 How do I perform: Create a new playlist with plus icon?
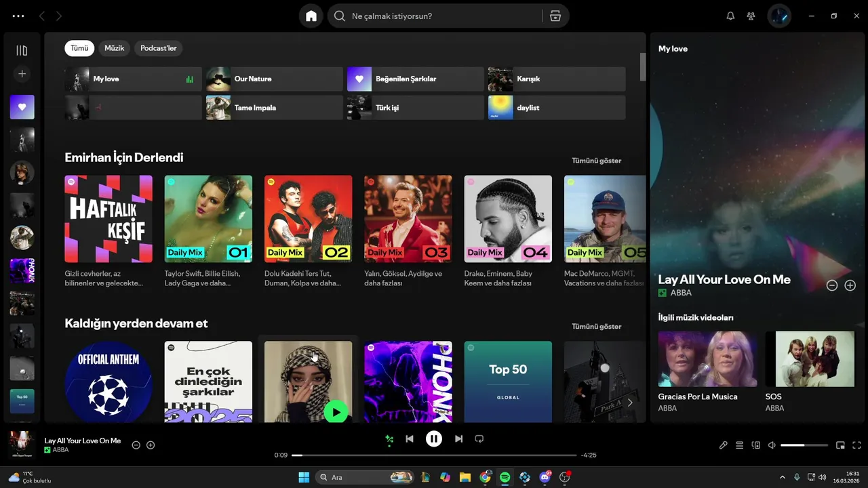22,74
